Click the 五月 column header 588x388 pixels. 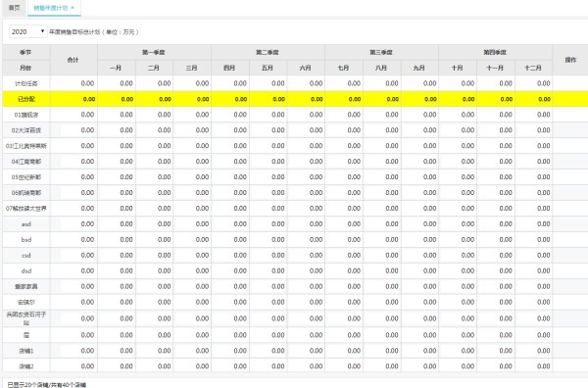(268, 68)
